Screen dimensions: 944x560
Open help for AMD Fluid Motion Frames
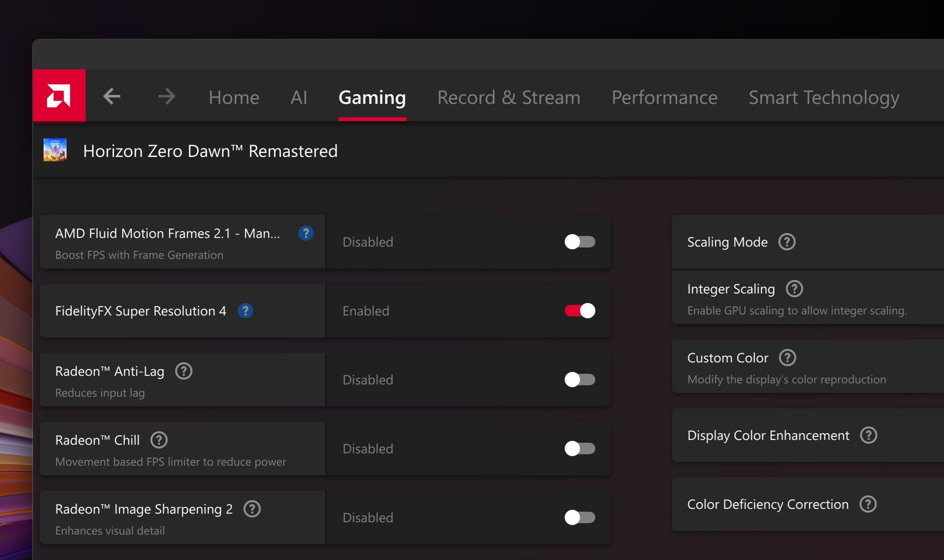(x=306, y=233)
